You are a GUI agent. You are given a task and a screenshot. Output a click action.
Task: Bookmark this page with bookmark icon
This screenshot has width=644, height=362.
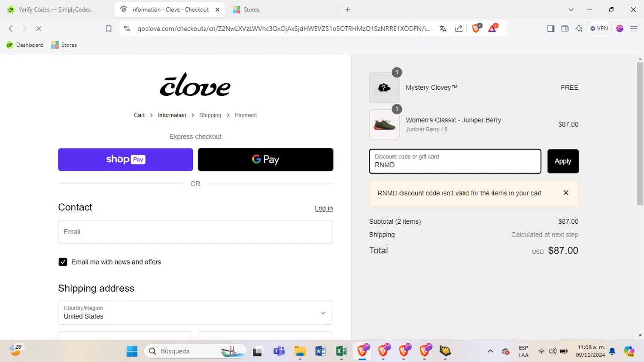tap(109, 28)
